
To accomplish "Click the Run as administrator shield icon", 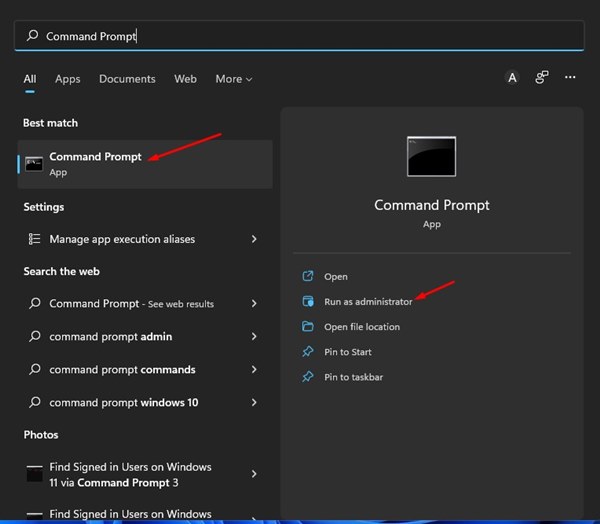I will [x=307, y=302].
